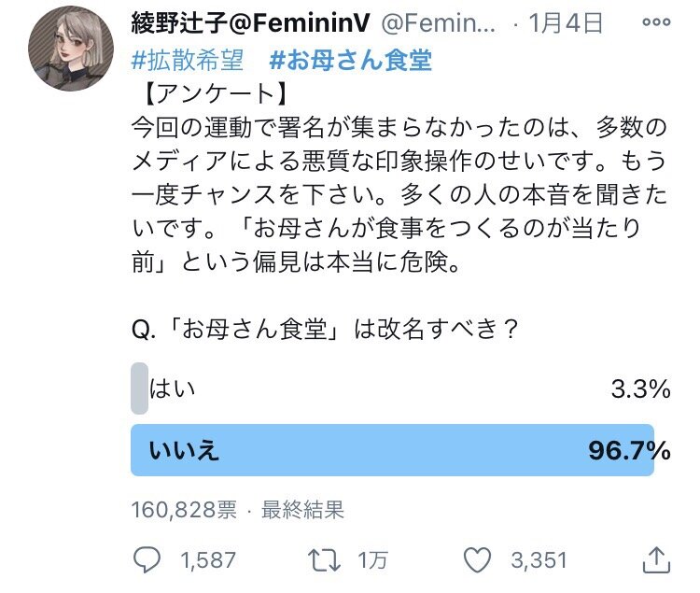Open the #お母さん食堂 hashtag
700x593 pixels.
[x=351, y=61]
